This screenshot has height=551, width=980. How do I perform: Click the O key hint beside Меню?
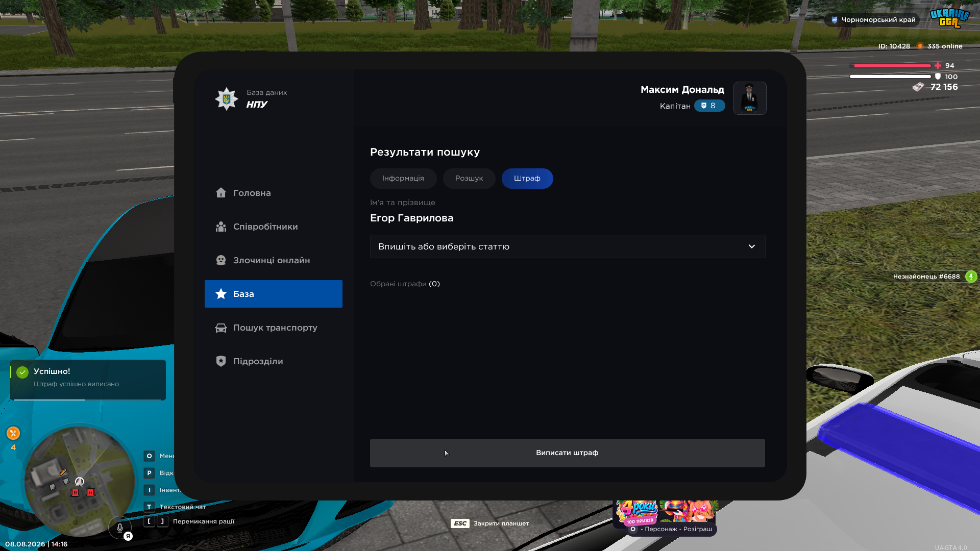point(149,456)
